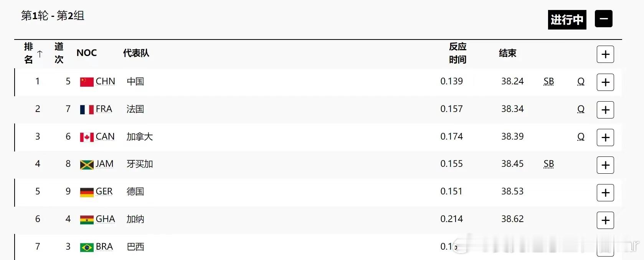Image resolution: width=644 pixels, height=260 pixels.
Task: Click the China flag icon
Action: coord(87,82)
